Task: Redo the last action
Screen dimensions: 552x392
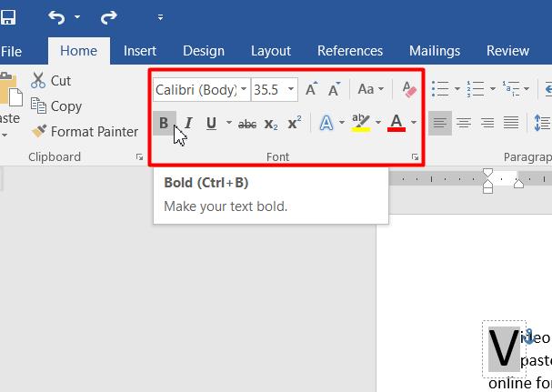Action: tap(108, 17)
